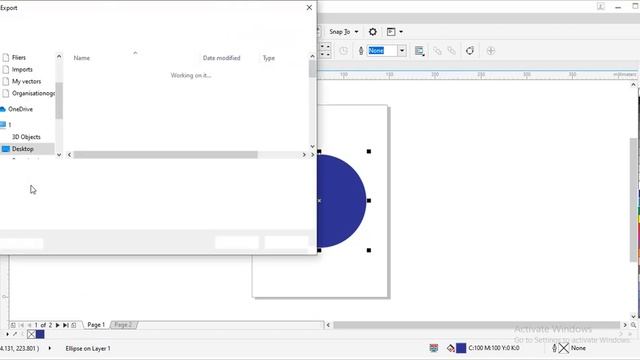Open the application launcher icon beside gear
The image size is (640, 360).
(x=391, y=32)
